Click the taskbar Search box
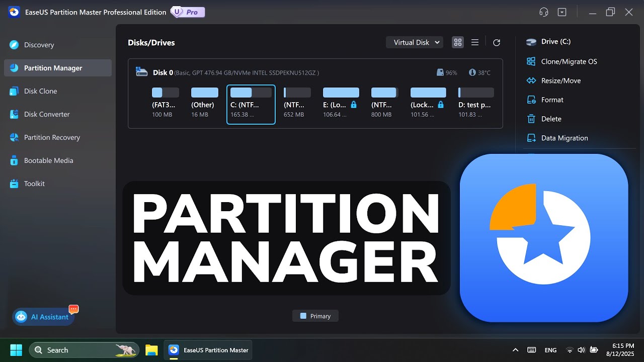 (85, 350)
